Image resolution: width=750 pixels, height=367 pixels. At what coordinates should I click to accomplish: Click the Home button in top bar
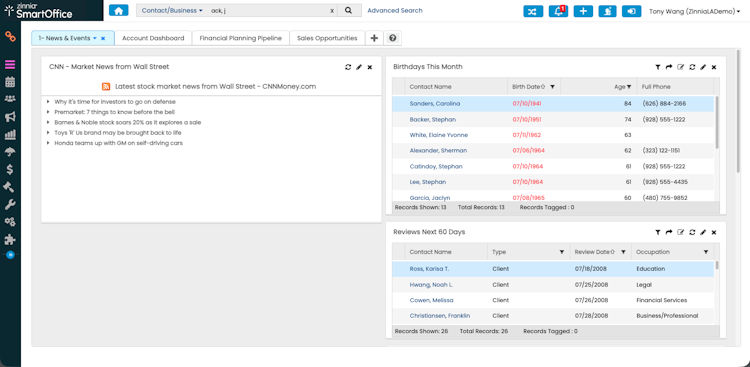pos(119,11)
